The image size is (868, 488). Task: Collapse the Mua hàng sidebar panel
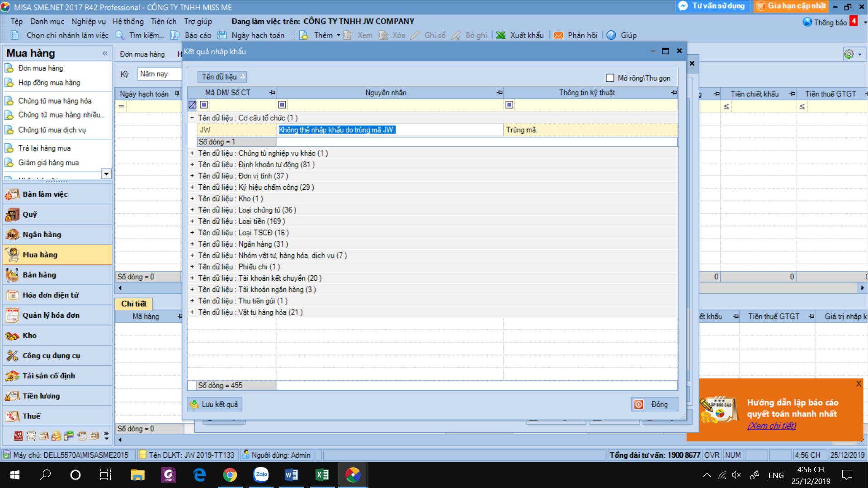105,53
